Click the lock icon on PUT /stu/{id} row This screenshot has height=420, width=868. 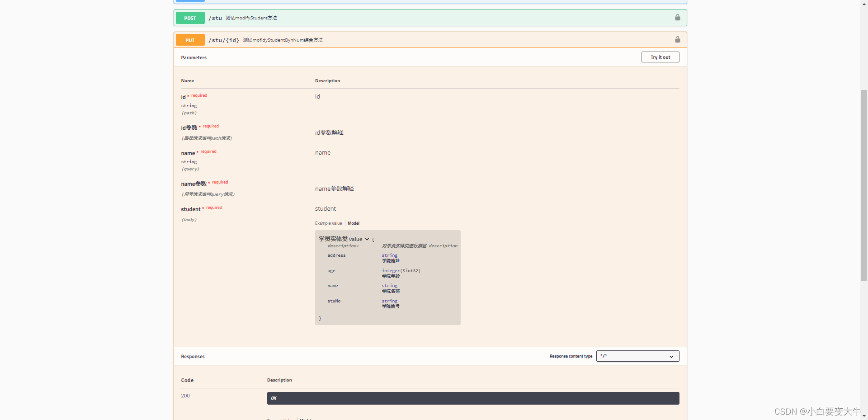coord(677,40)
